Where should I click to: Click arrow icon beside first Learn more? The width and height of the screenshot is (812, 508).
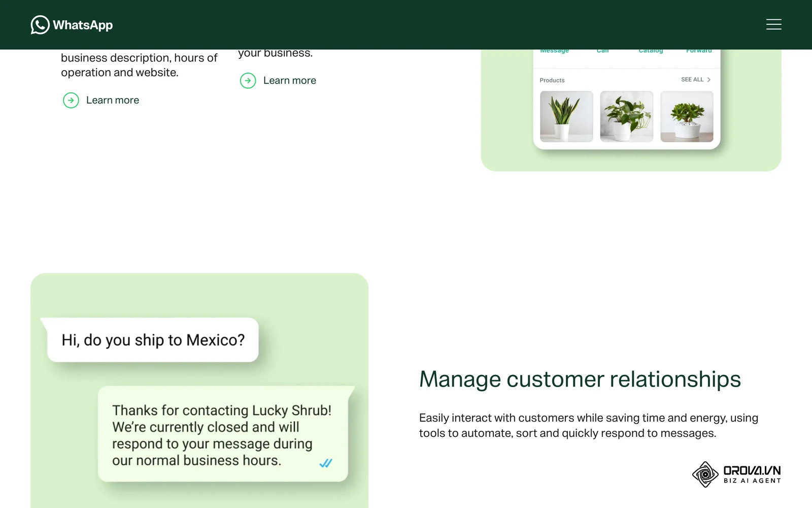(x=71, y=101)
